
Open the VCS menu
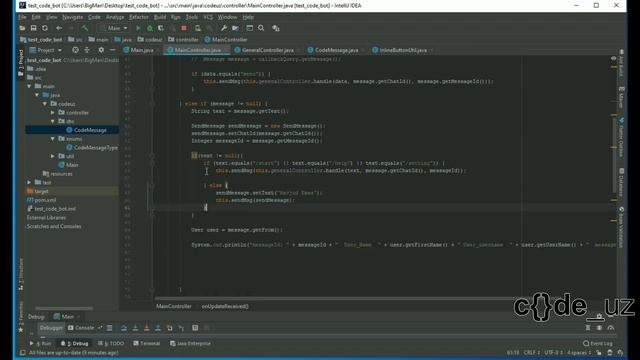click(208, 17)
